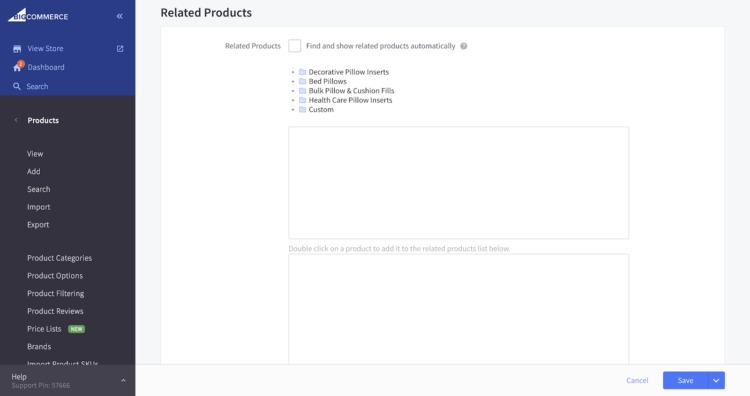Select Add under Products
This screenshot has width=750, height=396.
click(x=33, y=172)
